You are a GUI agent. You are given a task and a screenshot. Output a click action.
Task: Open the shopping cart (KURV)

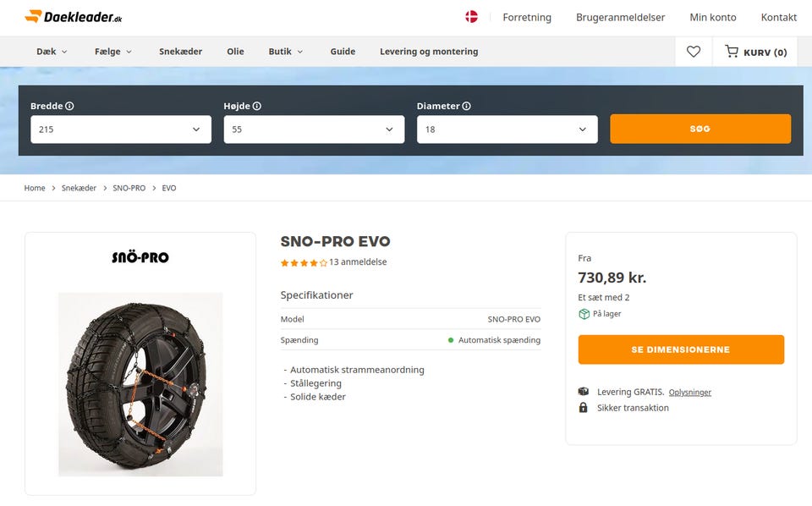pyautogui.click(x=756, y=52)
